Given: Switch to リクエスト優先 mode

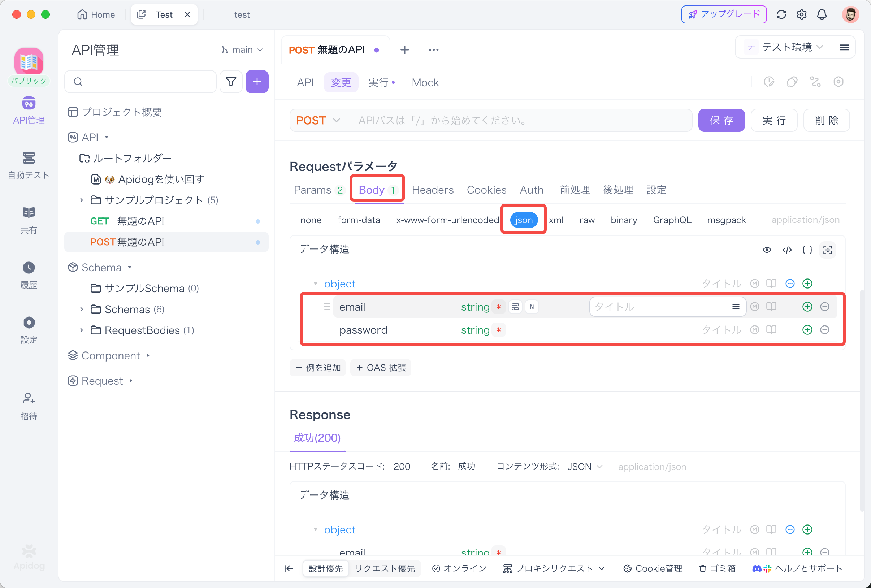Looking at the screenshot, I should click(385, 568).
